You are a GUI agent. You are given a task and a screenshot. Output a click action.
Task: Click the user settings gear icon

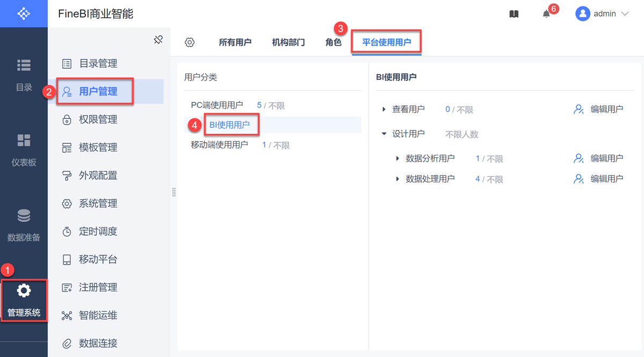189,42
